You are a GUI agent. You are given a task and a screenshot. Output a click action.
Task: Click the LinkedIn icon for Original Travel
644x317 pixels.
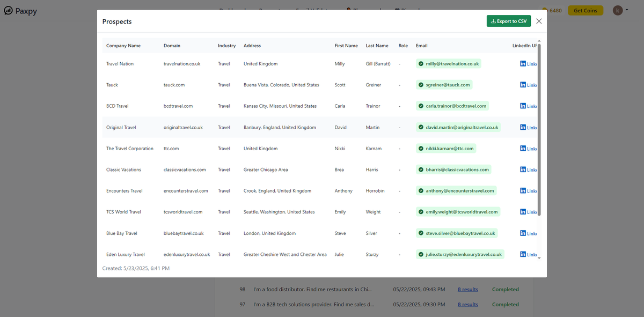click(x=523, y=127)
